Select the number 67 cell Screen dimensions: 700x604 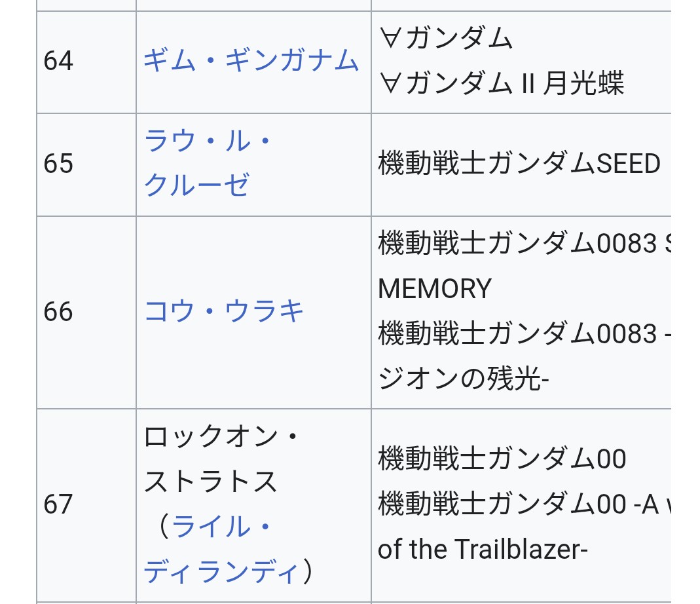pos(58,504)
